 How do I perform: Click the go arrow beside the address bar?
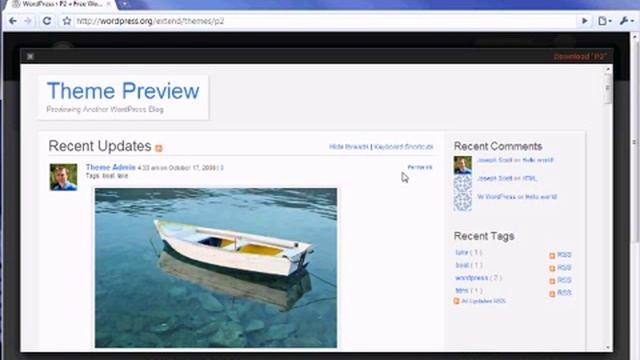click(584, 21)
